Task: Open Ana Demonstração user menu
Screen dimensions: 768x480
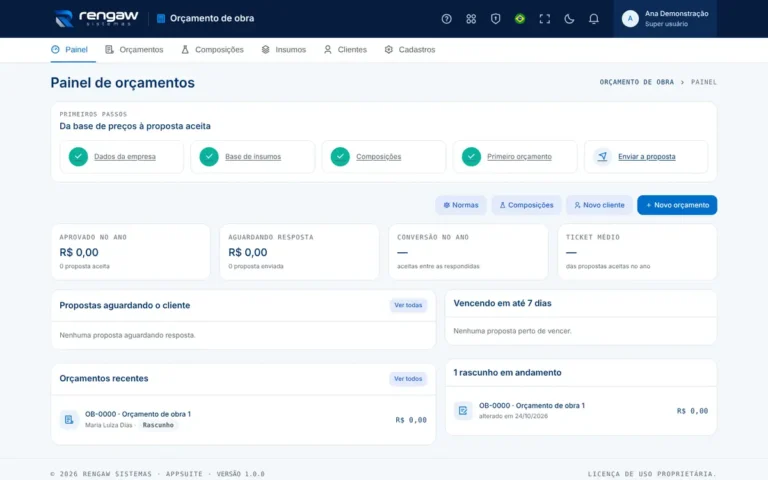Action: [x=665, y=19]
